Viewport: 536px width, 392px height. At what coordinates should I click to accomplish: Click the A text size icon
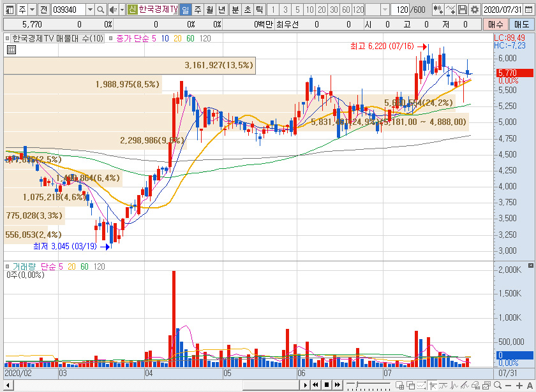pos(530,385)
